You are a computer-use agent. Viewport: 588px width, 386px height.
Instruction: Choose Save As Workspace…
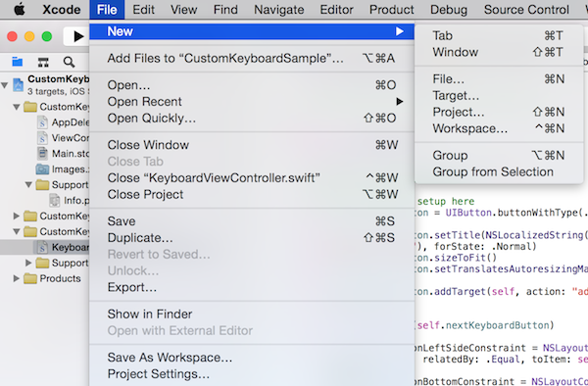click(x=252, y=358)
